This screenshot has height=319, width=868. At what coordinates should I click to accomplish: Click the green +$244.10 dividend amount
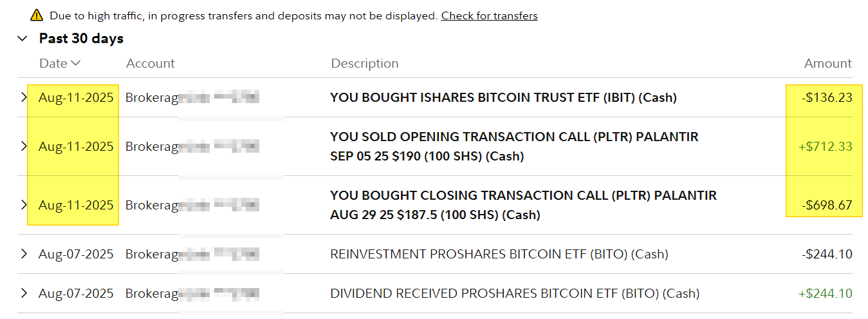(825, 293)
